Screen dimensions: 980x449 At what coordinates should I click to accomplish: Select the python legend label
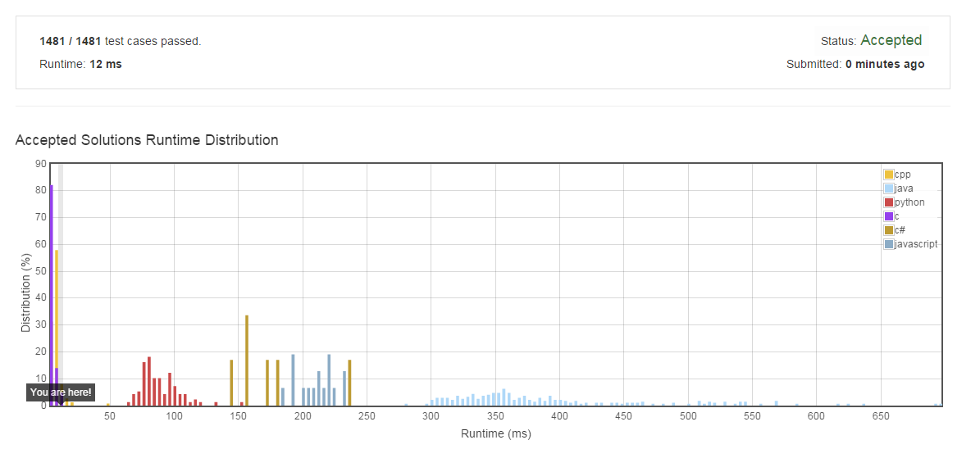pos(909,202)
